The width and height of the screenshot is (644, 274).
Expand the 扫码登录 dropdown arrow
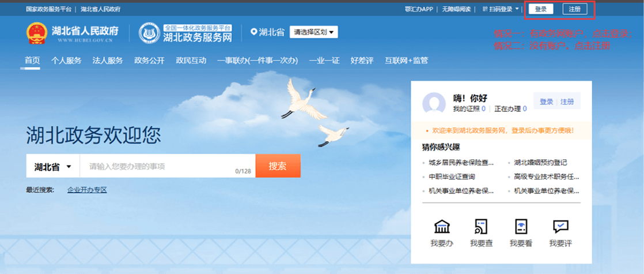pos(517,9)
